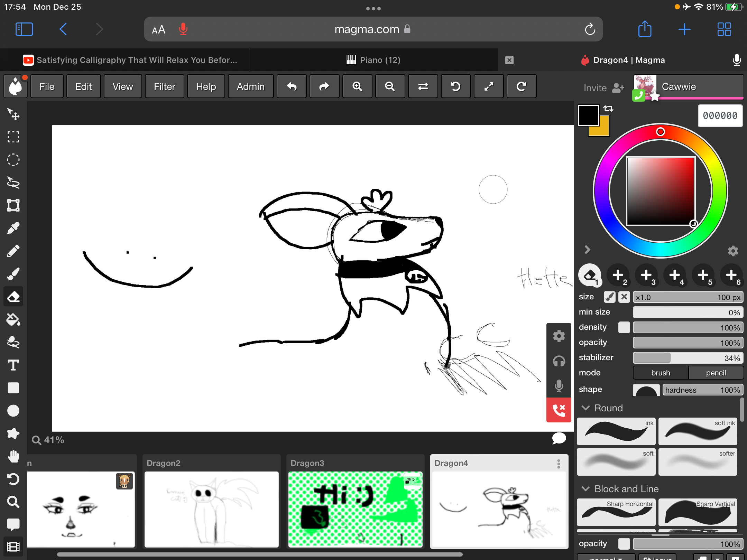Select the rectangle shape tool
This screenshot has width=747, height=560.
click(13, 388)
